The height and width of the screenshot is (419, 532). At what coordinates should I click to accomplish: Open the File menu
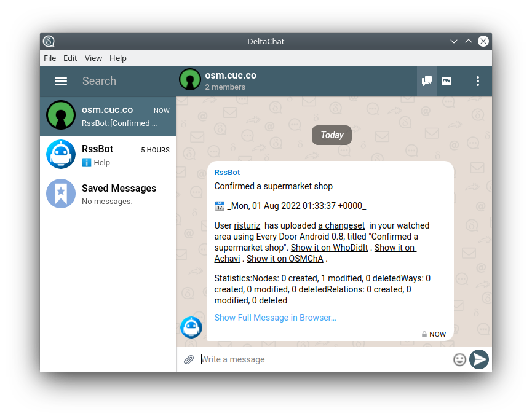pos(50,58)
